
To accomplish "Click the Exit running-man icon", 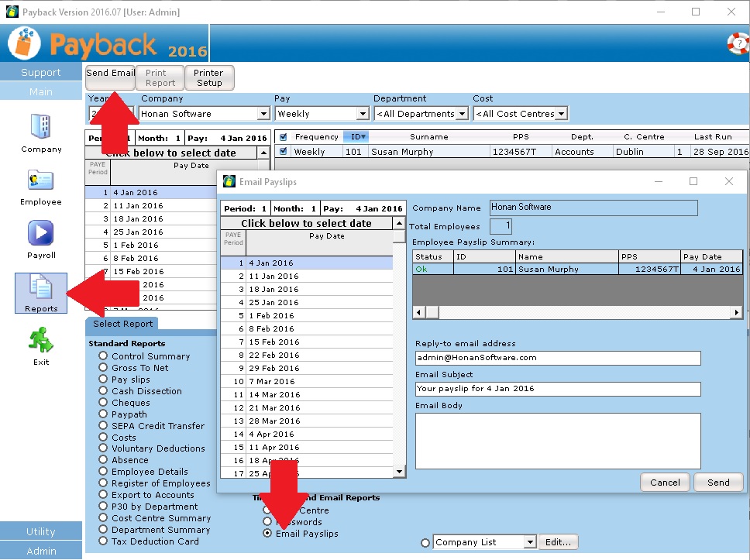I will pos(40,340).
